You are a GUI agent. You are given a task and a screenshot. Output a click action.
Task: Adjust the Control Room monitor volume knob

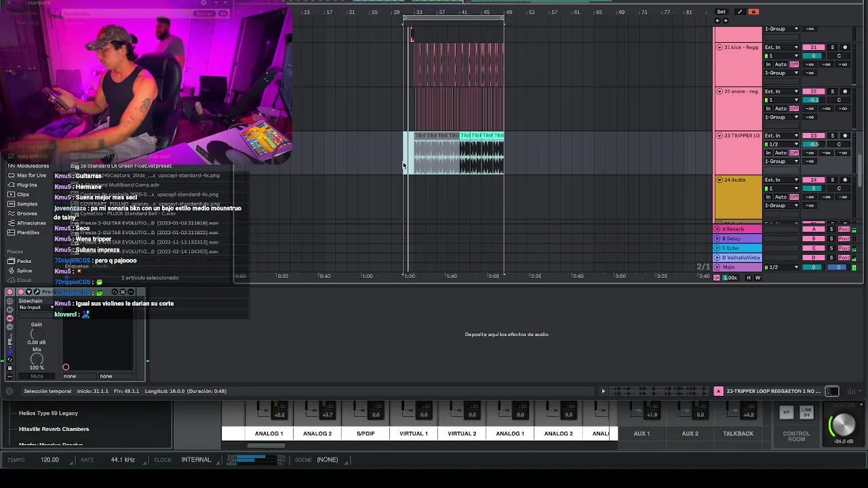[843, 425]
